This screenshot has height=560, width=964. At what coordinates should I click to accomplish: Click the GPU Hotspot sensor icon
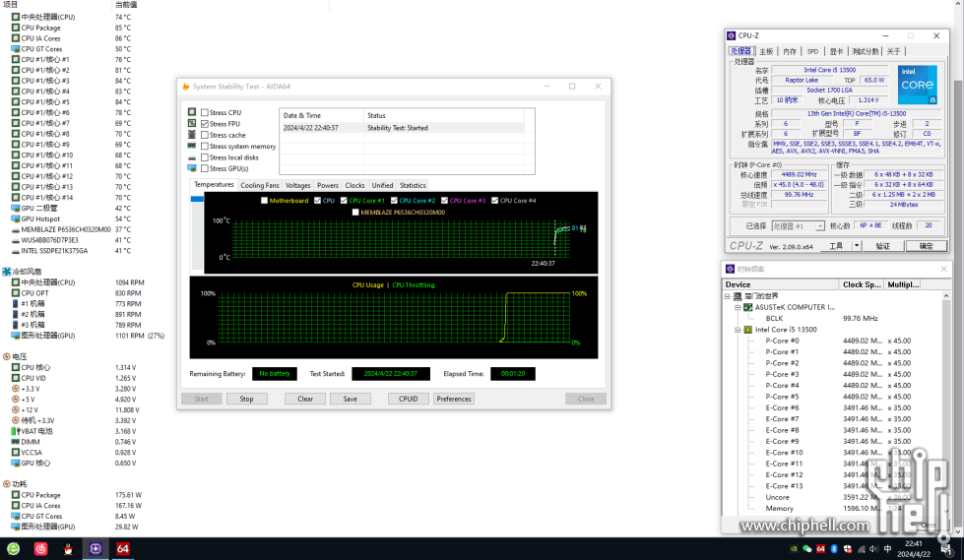[x=16, y=218]
